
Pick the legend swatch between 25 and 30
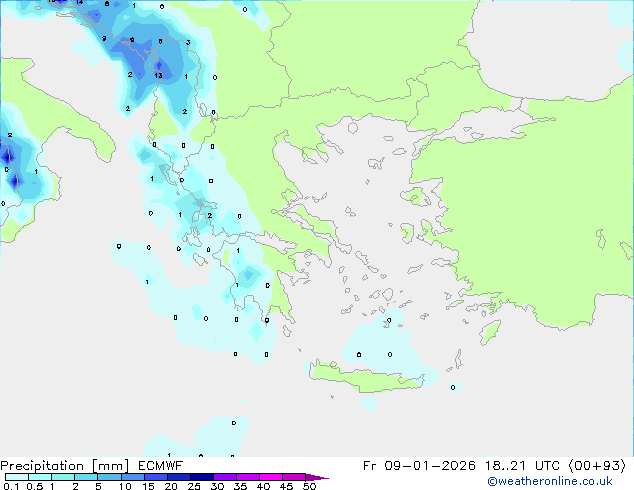202,477
